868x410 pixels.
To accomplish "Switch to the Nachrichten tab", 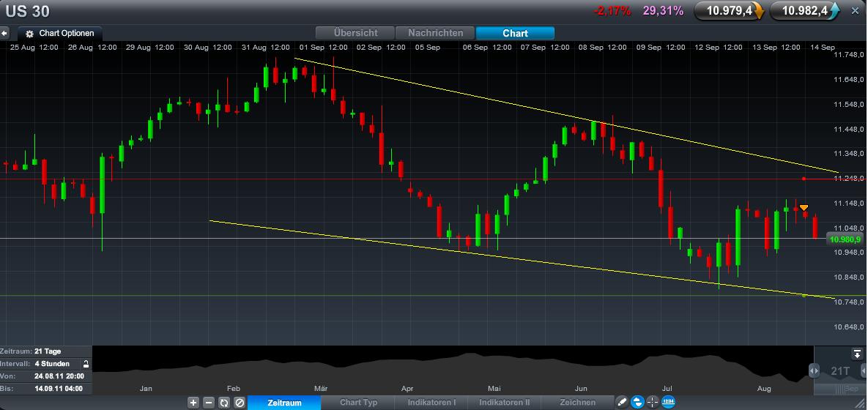I will (435, 33).
